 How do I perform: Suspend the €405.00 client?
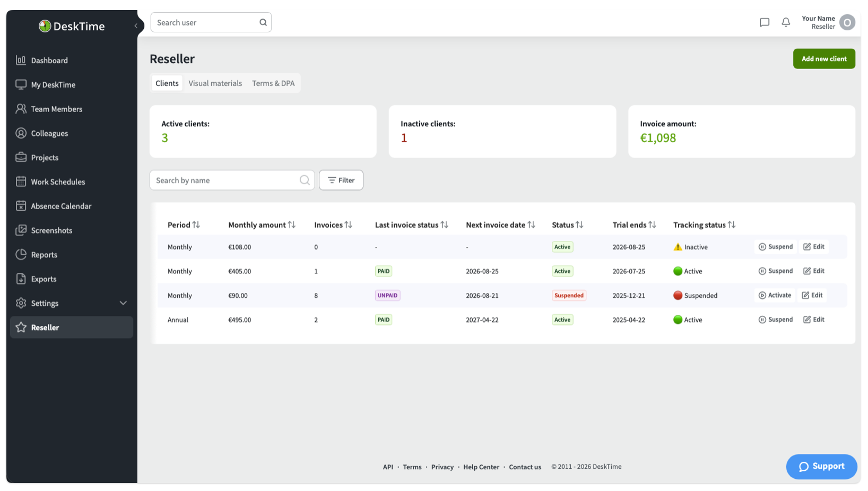point(775,271)
